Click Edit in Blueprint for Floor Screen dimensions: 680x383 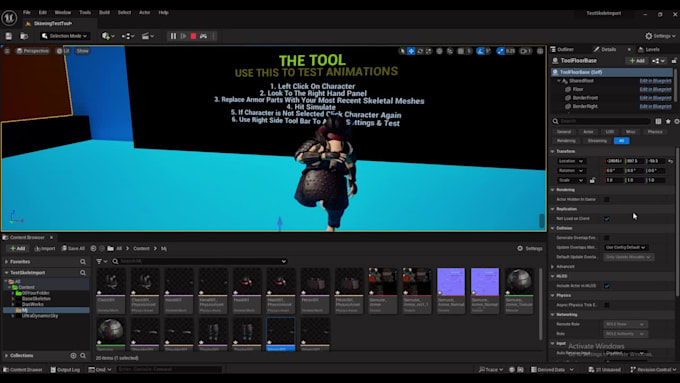point(655,89)
